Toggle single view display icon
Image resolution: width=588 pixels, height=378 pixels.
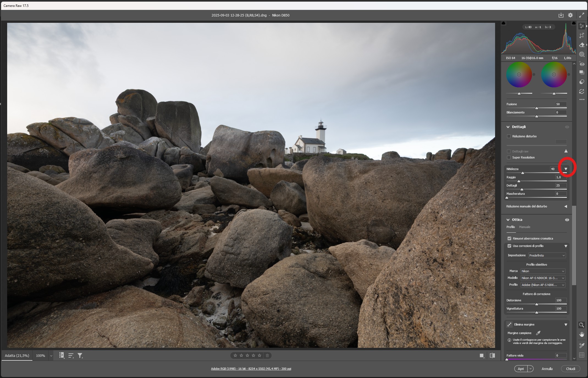[482, 355]
